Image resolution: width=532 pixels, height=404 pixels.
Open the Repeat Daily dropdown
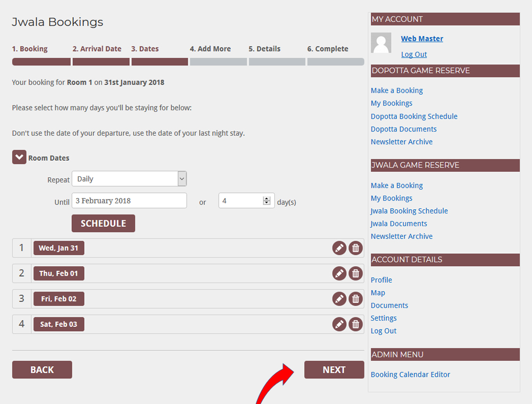(129, 179)
